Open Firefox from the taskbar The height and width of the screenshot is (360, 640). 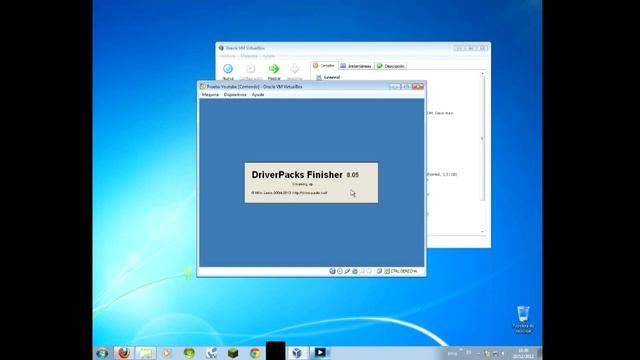tap(124, 353)
